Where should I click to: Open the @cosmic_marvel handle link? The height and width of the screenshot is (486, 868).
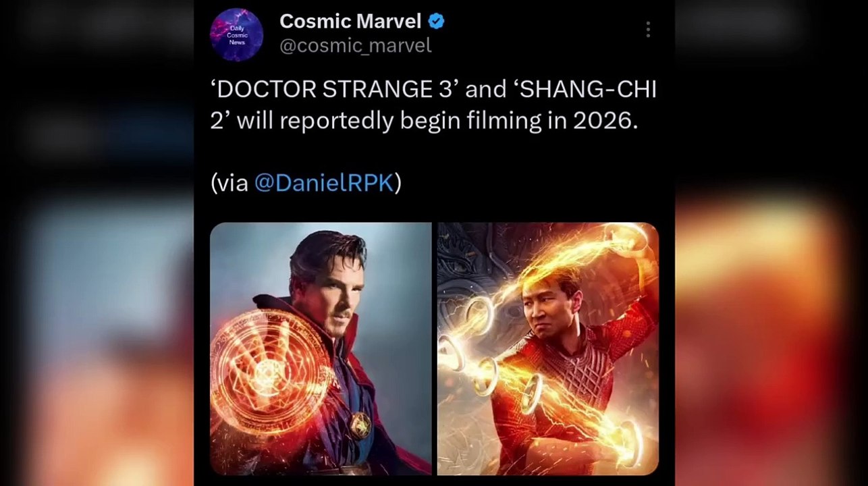(355, 45)
